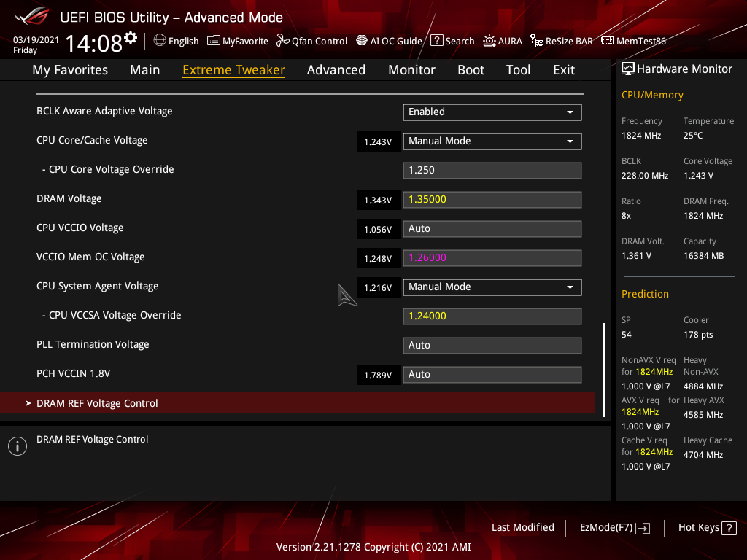Switch to Main tab
The image size is (747, 560).
(x=145, y=70)
